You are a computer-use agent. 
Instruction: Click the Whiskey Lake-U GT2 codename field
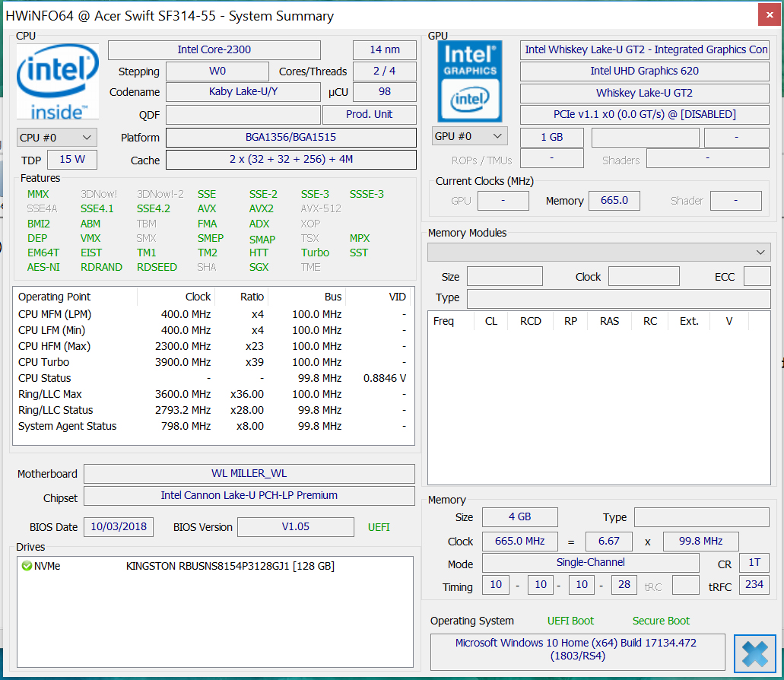pyautogui.click(x=645, y=93)
